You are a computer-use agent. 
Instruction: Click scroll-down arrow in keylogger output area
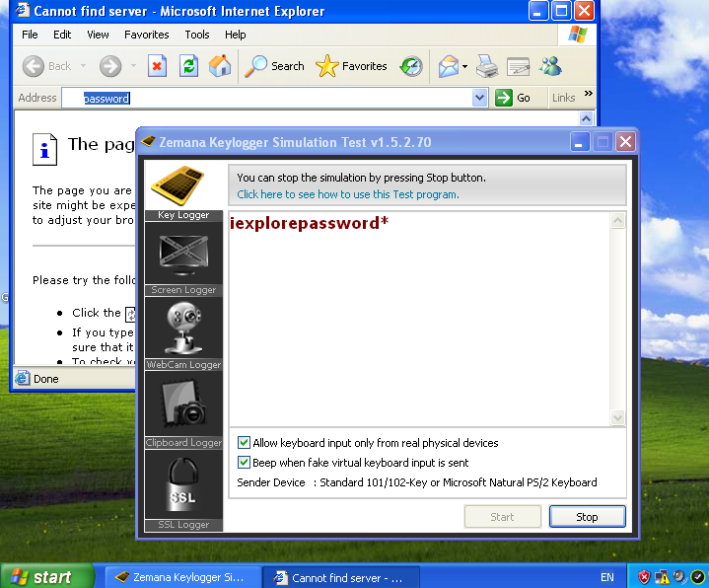[617, 417]
